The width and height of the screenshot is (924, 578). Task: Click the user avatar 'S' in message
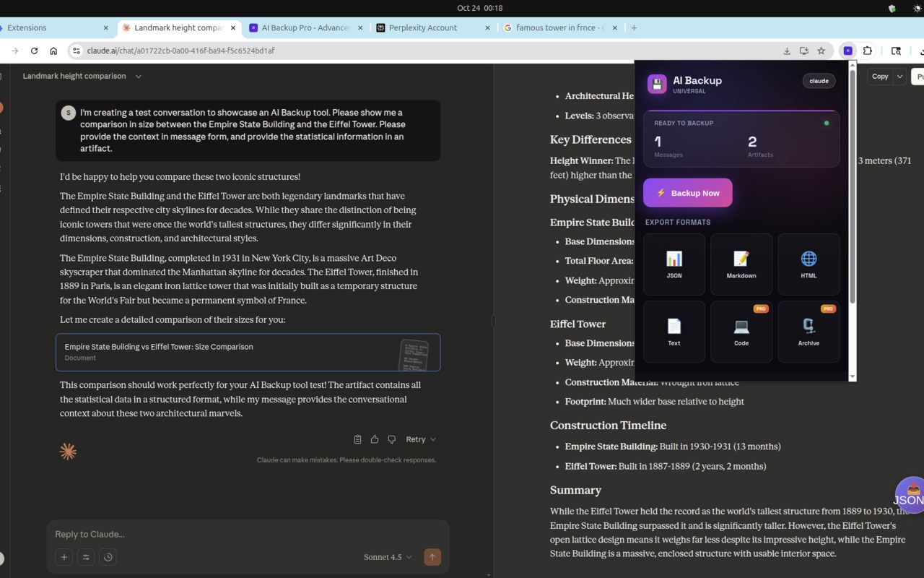click(69, 112)
